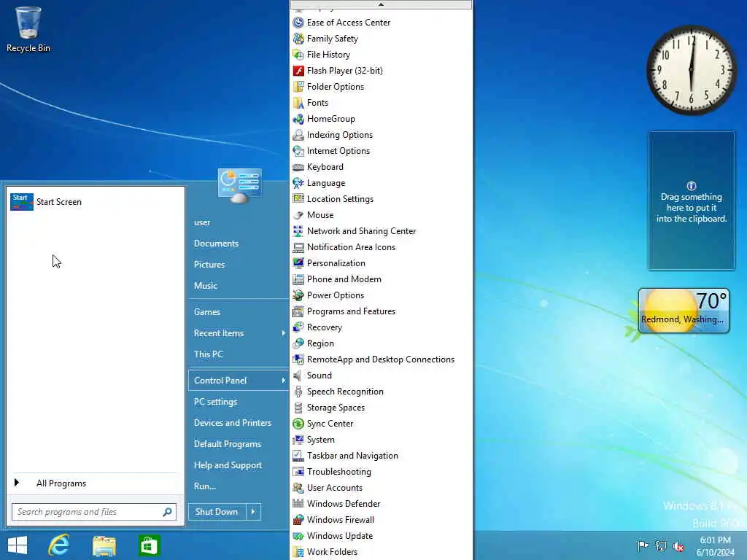Viewport: 747px width, 560px height.
Task: Click the analog clock gadget
Action: point(692,70)
